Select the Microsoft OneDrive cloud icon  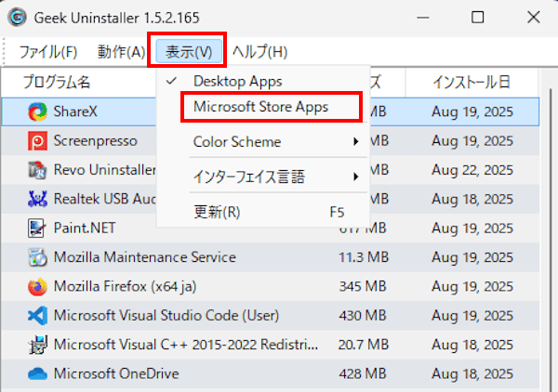coord(37,373)
